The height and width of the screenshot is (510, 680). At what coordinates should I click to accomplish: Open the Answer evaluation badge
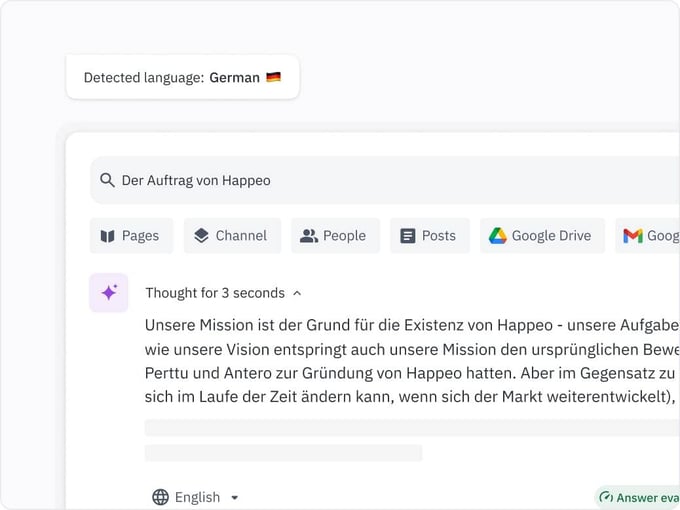[x=645, y=497]
